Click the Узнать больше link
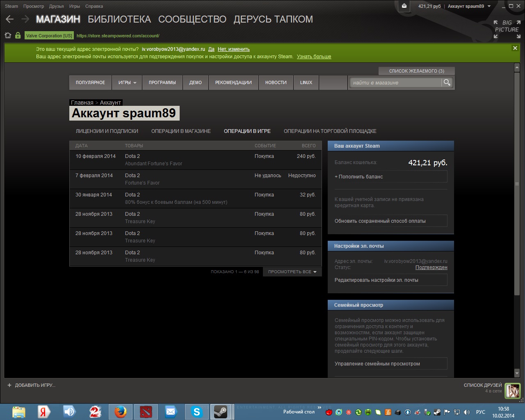Viewport: 525px width, 420px height. 314,57
